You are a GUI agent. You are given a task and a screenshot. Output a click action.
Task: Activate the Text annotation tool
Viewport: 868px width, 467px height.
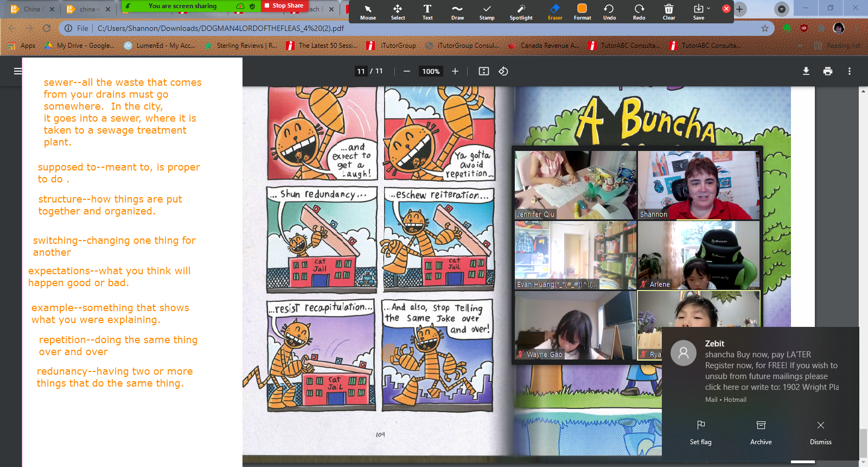pos(427,12)
